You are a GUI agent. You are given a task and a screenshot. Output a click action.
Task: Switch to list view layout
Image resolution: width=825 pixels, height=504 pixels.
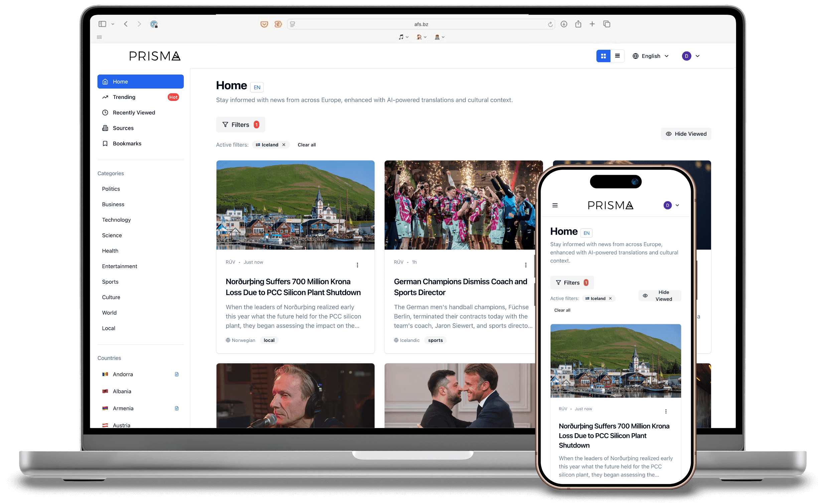(x=617, y=56)
